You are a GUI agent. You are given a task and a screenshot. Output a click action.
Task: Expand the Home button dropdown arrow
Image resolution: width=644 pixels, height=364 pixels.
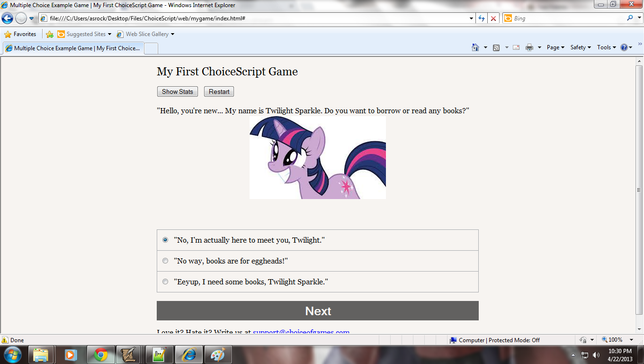pyautogui.click(x=485, y=47)
